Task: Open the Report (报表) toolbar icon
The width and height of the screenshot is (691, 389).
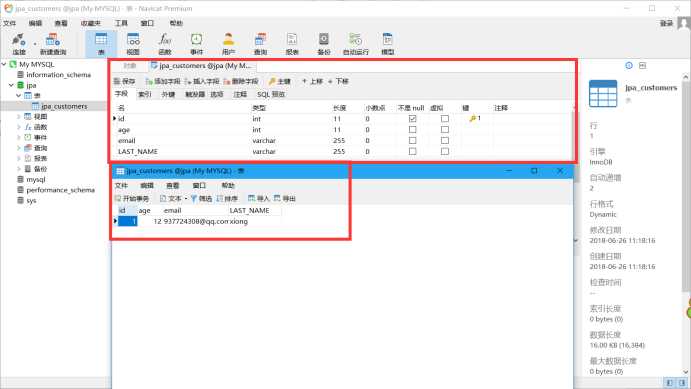Action: pyautogui.click(x=292, y=44)
